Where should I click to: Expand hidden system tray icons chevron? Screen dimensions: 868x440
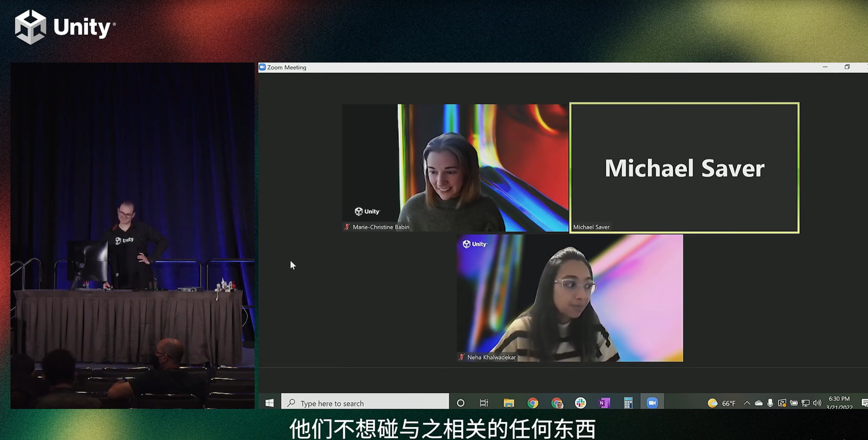point(747,403)
